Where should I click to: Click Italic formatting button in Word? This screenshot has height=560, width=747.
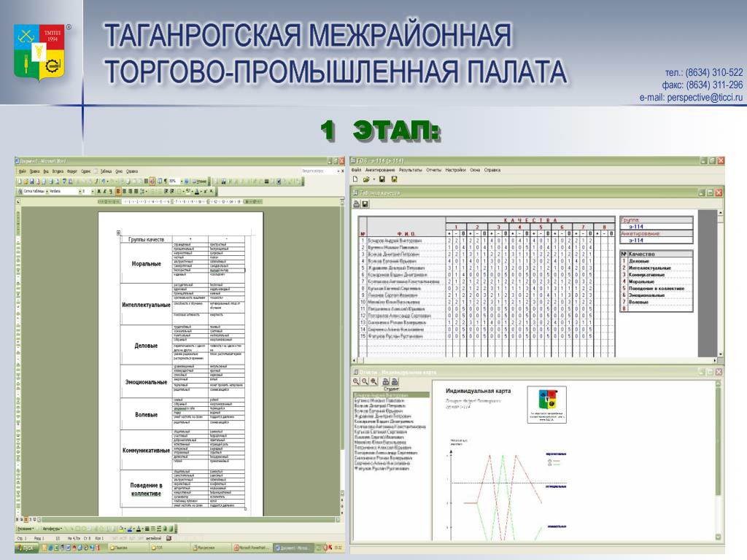(x=104, y=192)
